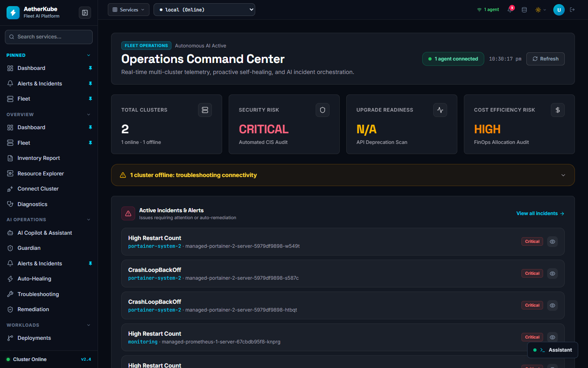Click the 1 agent wifi status
Screen dimensions: 588x368
[x=488, y=10]
